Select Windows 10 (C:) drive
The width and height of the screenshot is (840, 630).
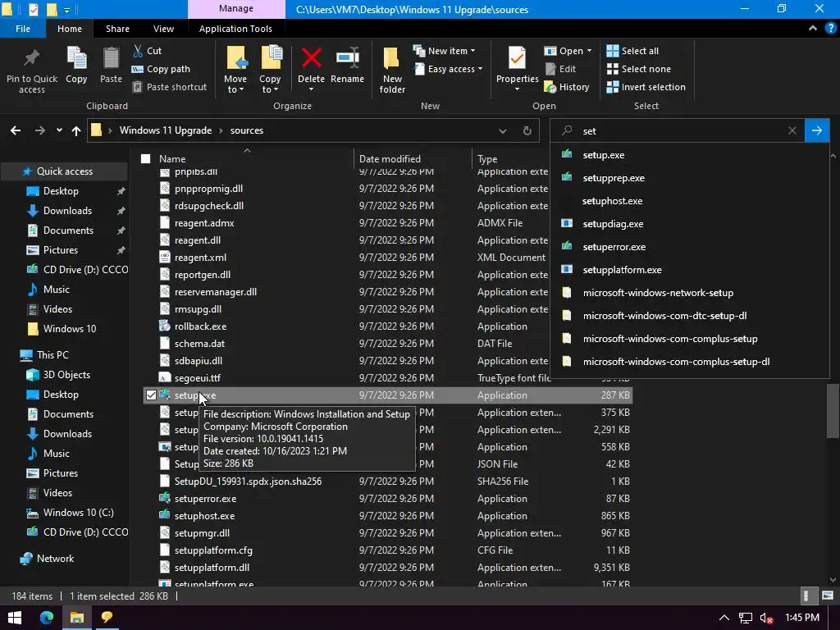click(78, 512)
